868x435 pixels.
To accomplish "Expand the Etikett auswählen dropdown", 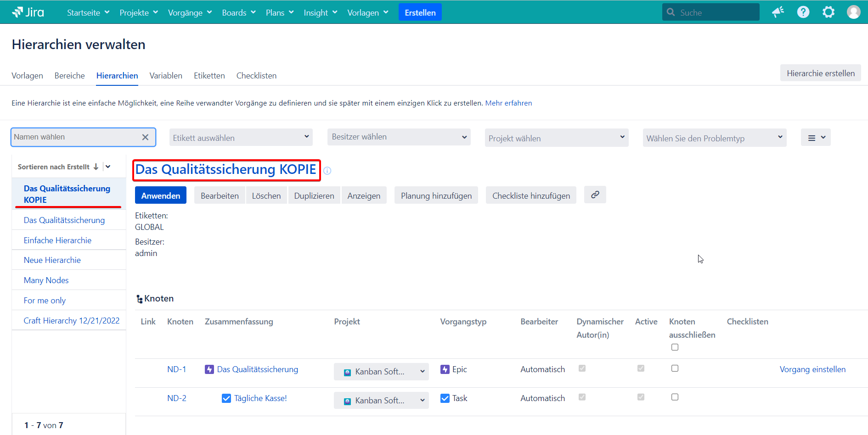I will 241,138.
